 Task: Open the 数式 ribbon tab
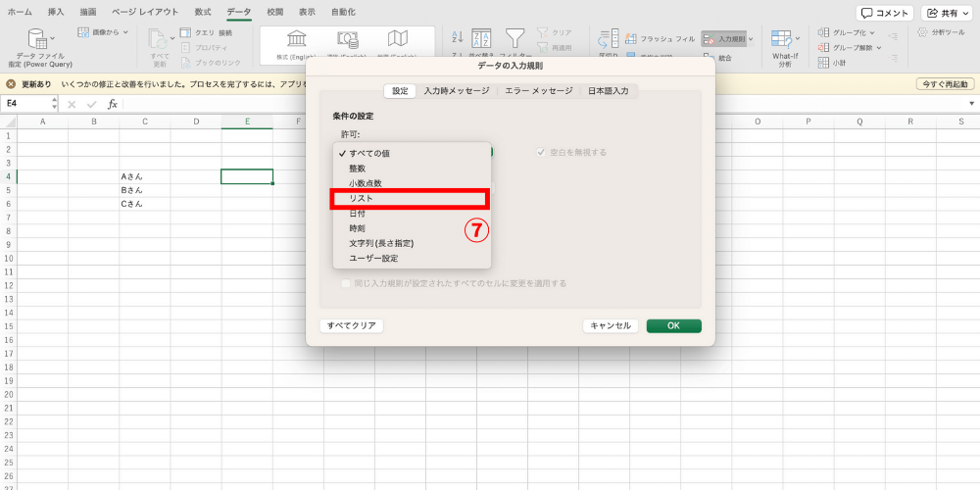[x=203, y=12]
